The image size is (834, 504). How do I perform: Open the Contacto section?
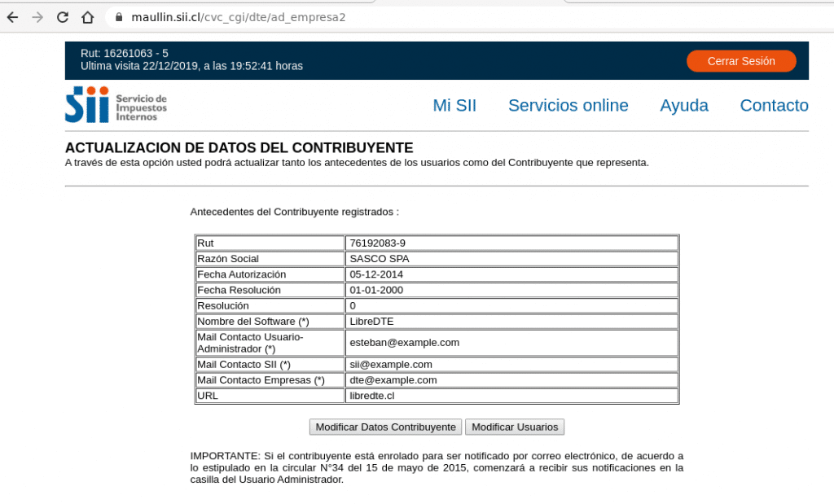point(773,105)
